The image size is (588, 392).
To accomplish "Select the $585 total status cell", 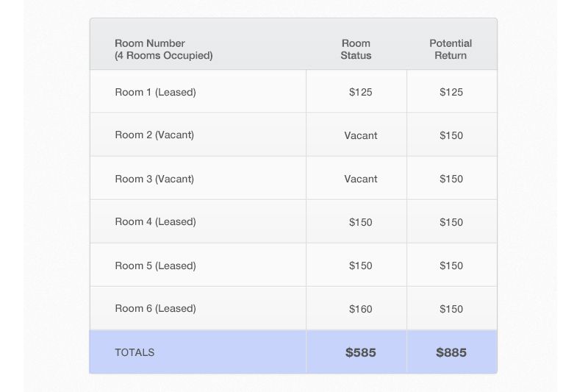I will point(361,352).
